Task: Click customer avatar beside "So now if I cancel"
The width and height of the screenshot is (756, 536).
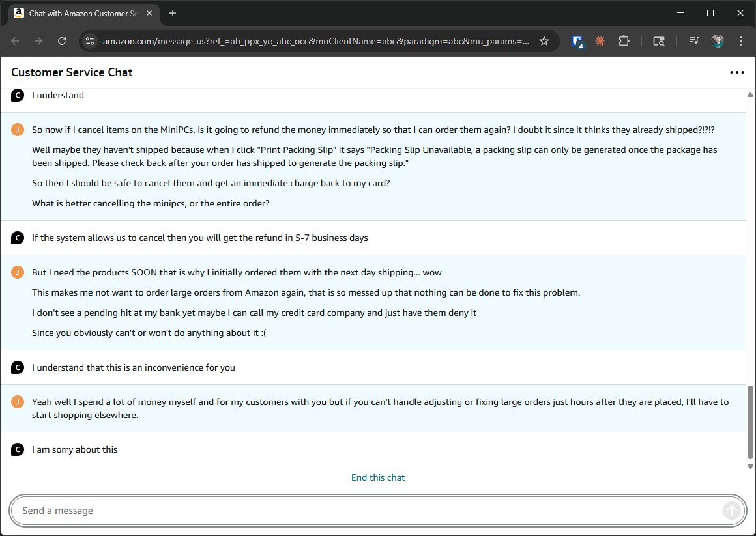Action: click(x=18, y=130)
